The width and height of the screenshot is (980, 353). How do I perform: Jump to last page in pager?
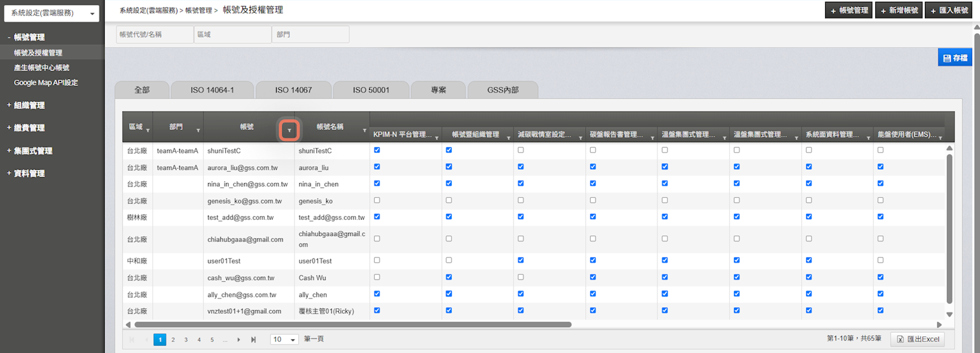click(253, 340)
